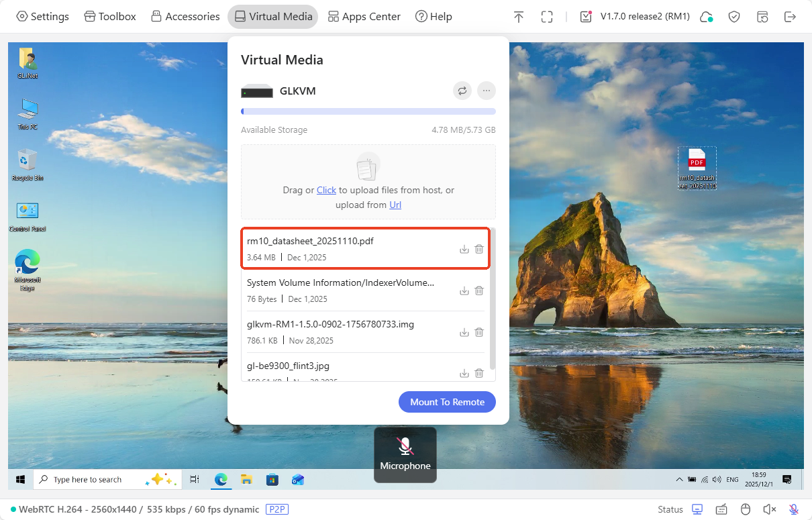
Task: Open the GLKVM more options menu
Action: [x=487, y=91]
